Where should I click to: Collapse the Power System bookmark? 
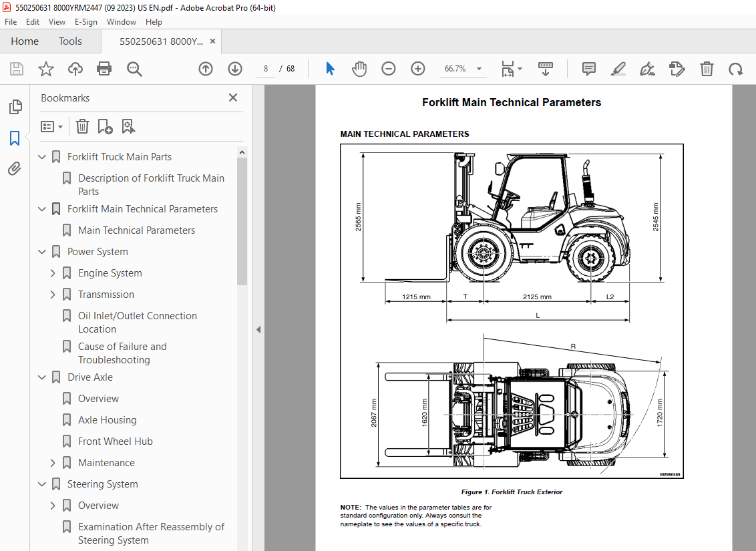42,252
